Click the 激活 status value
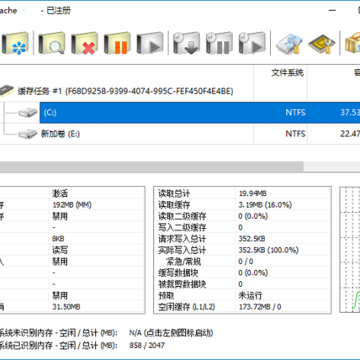This screenshot has height=360, width=360. (x=60, y=193)
